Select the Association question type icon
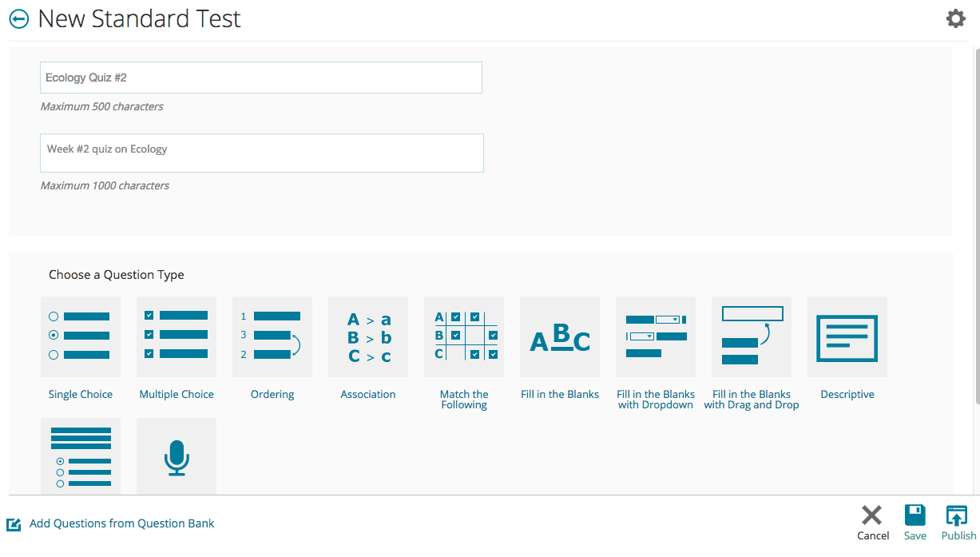 coord(368,336)
